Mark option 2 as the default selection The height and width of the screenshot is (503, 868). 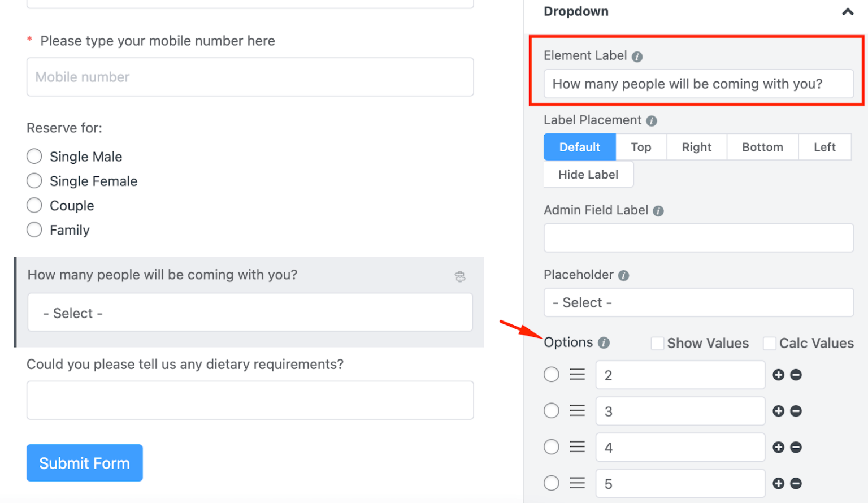(551, 374)
